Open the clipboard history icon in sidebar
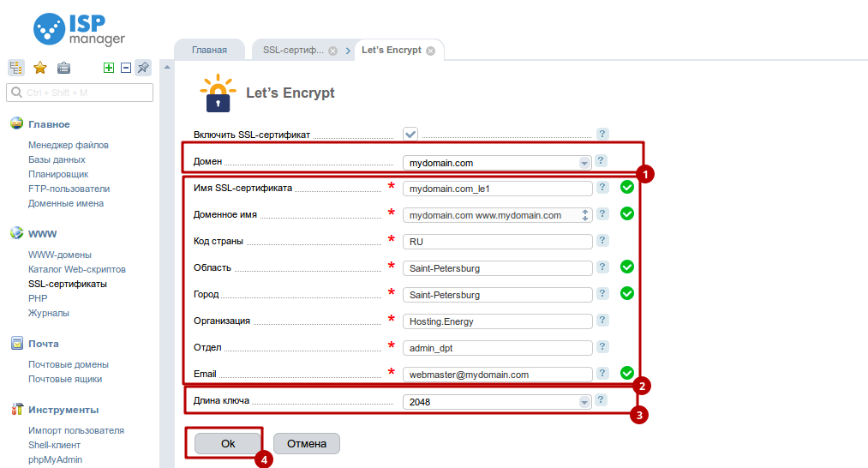 (x=63, y=68)
